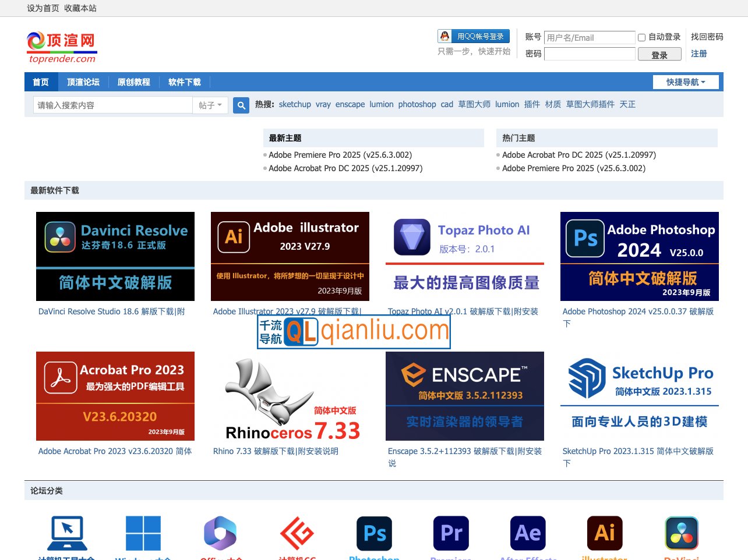This screenshot has height=560, width=748.
Task: Open the 软件下载 navigation tab
Action: tap(184, 82)
